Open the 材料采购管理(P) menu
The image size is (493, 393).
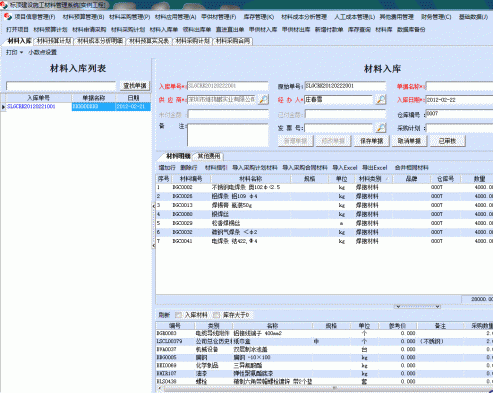(129, 17)
